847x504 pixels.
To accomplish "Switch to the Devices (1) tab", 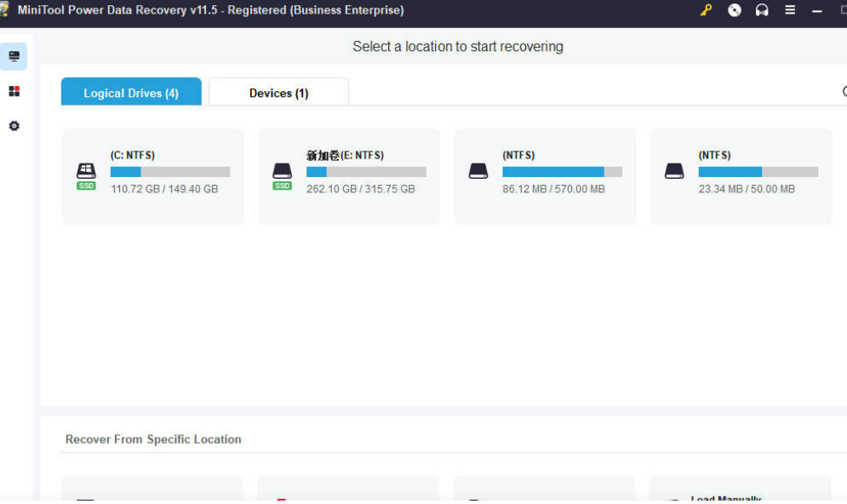I will point(278,93).
